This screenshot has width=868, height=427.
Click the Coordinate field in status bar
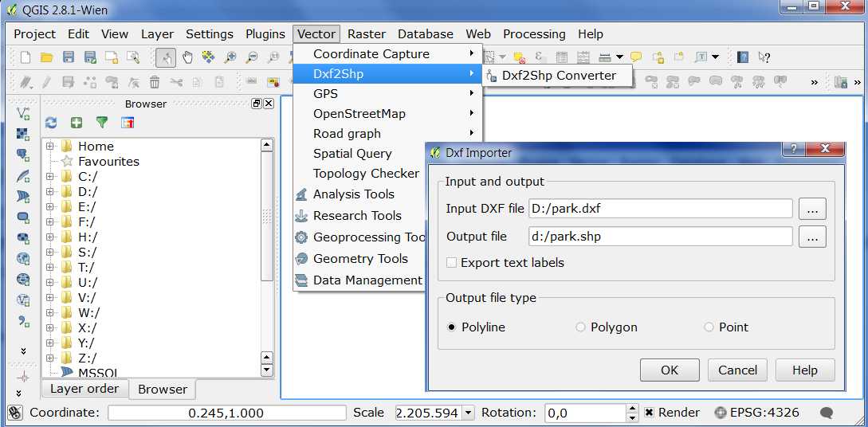pos(226,413)
